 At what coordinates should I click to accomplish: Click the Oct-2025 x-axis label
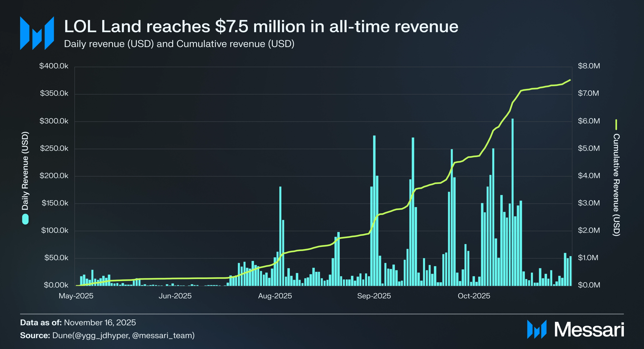tap(474, 296)
